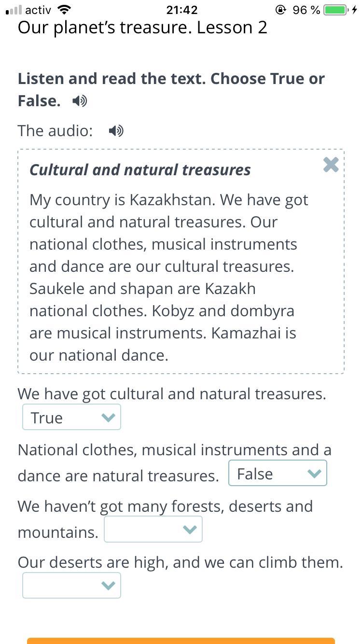Open the dropdown currently showing True
The image size is (362, 644).
point(71,417)
